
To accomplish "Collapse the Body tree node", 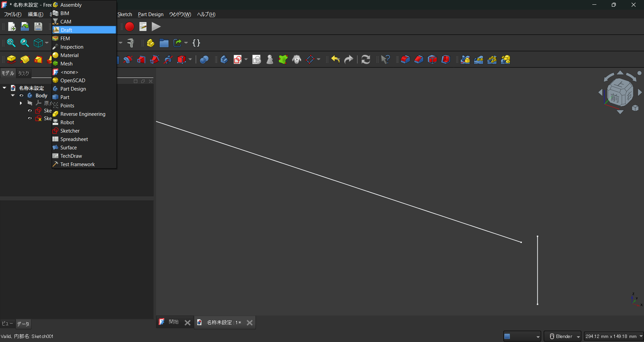I will click(13, 96).
